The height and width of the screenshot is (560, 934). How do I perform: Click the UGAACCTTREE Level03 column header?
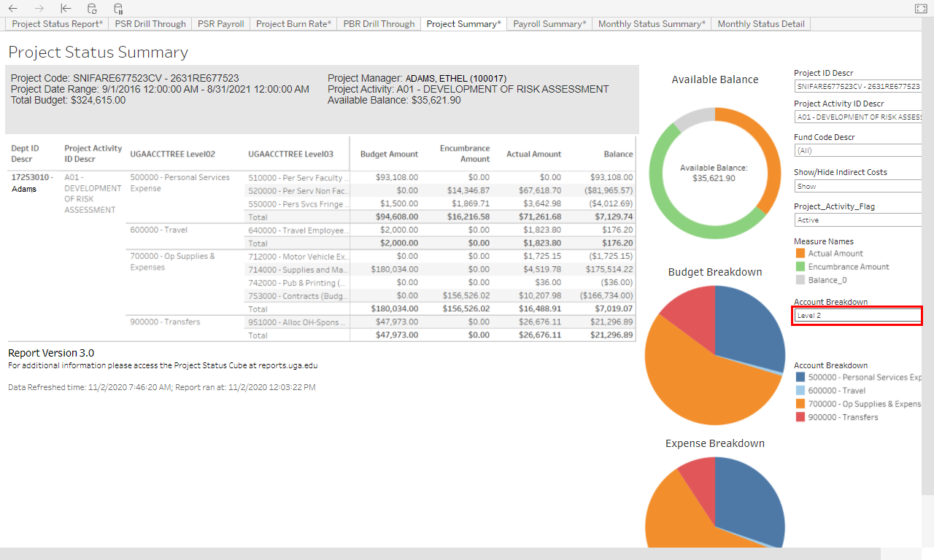click(x=291, y=154)
